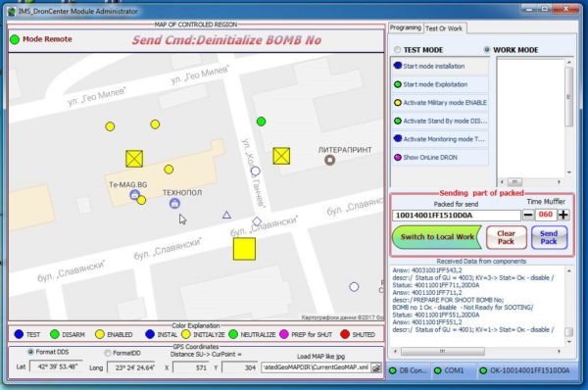
Task: Click the green NEUTRALIZE legend dot
Action: click(233, 334)
